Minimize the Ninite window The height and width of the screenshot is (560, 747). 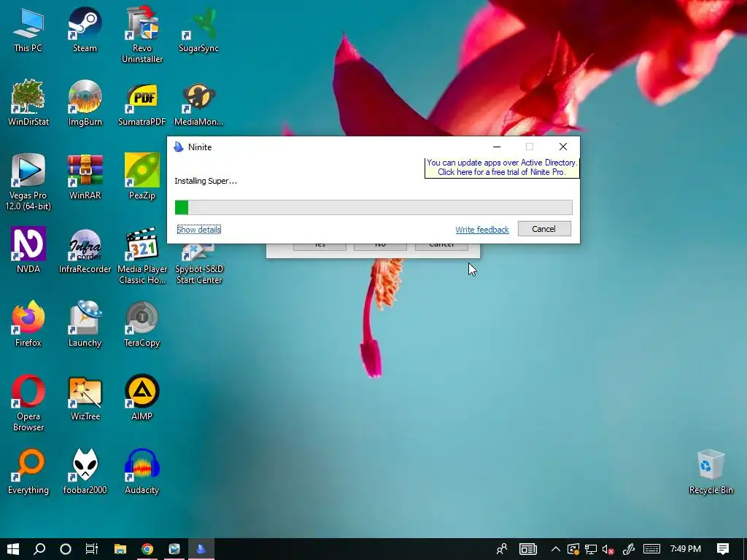point(497,147)
